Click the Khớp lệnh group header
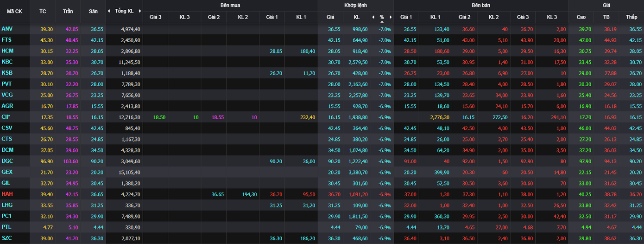The width and height of the screenshot is (644, 244). click(355, 5)
